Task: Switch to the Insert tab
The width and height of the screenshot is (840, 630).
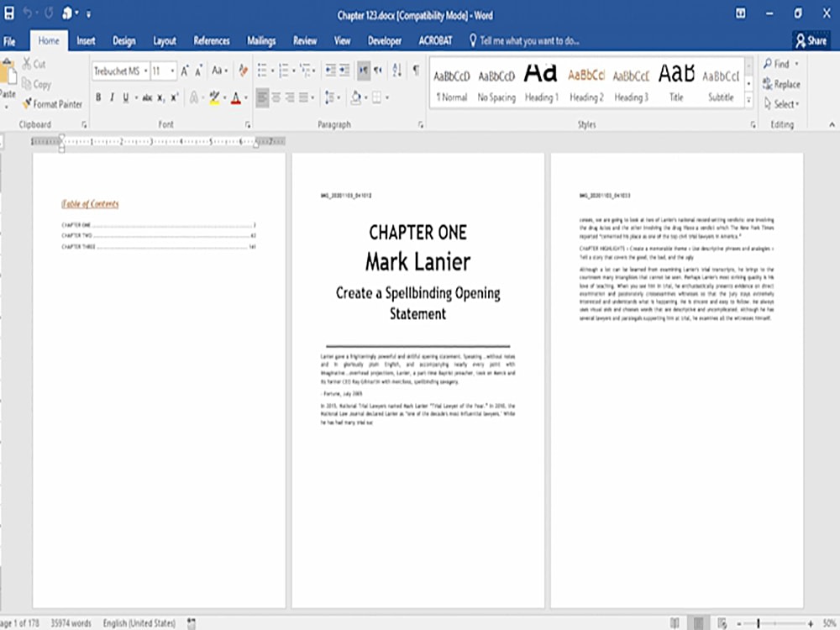Action: tap(86, 40)
